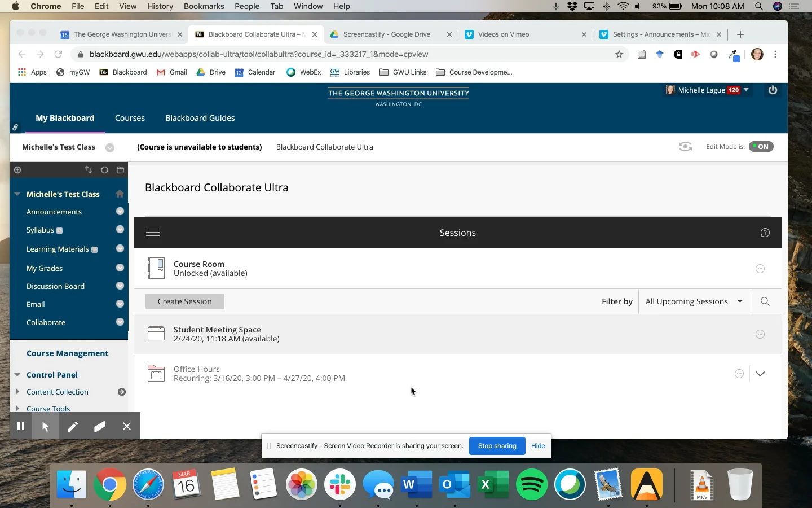Open Announcements in course menu
The height and width of the screenshot is (508, 812).
pyautogui.click(x=54, y=212)
